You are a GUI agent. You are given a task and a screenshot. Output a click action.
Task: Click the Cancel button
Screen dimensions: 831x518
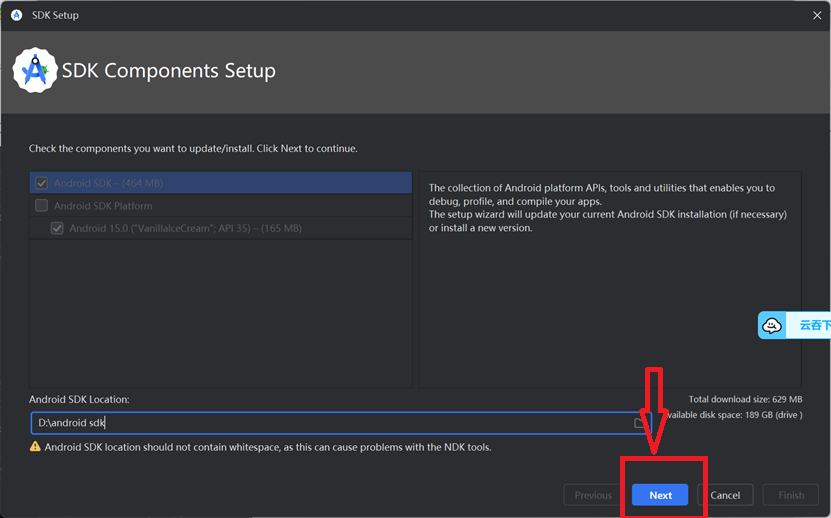click(724, 495)
